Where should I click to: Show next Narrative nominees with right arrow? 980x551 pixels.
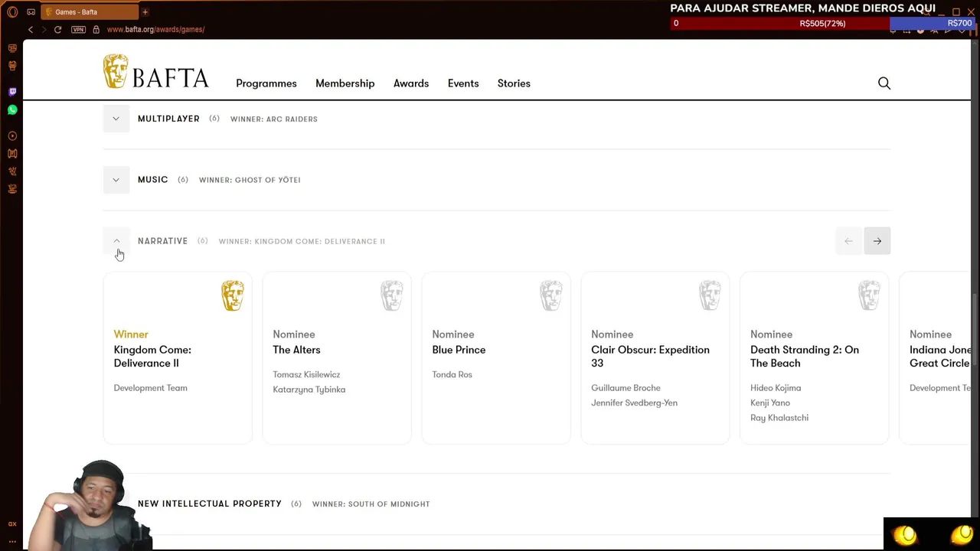[877, 241]
